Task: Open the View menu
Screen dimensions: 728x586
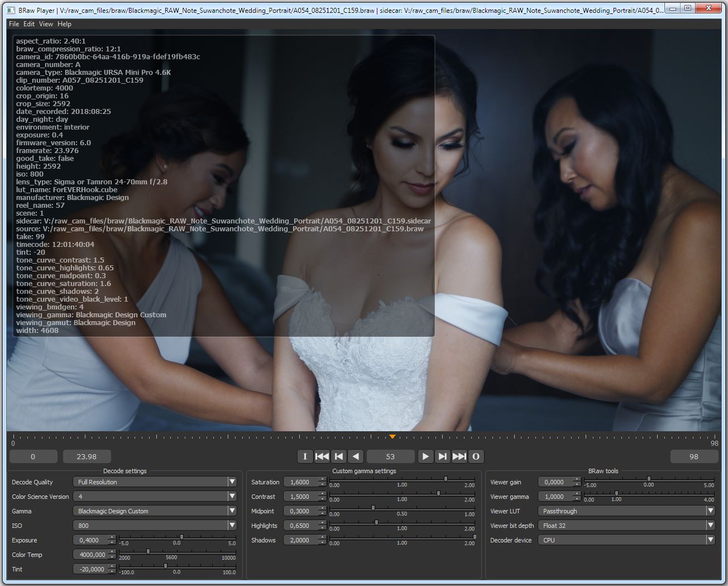Action: click(x=46, y=24)
